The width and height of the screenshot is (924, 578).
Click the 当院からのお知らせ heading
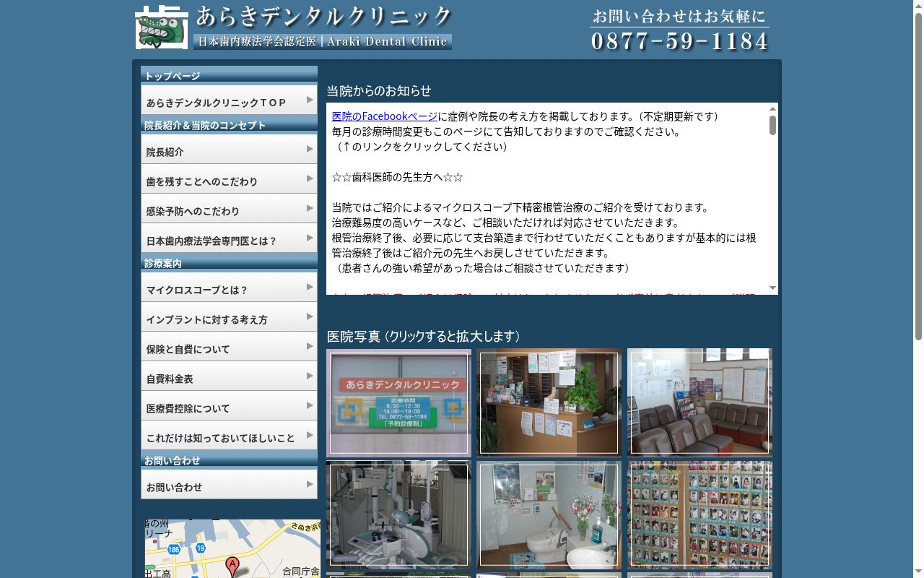(379, 91)
